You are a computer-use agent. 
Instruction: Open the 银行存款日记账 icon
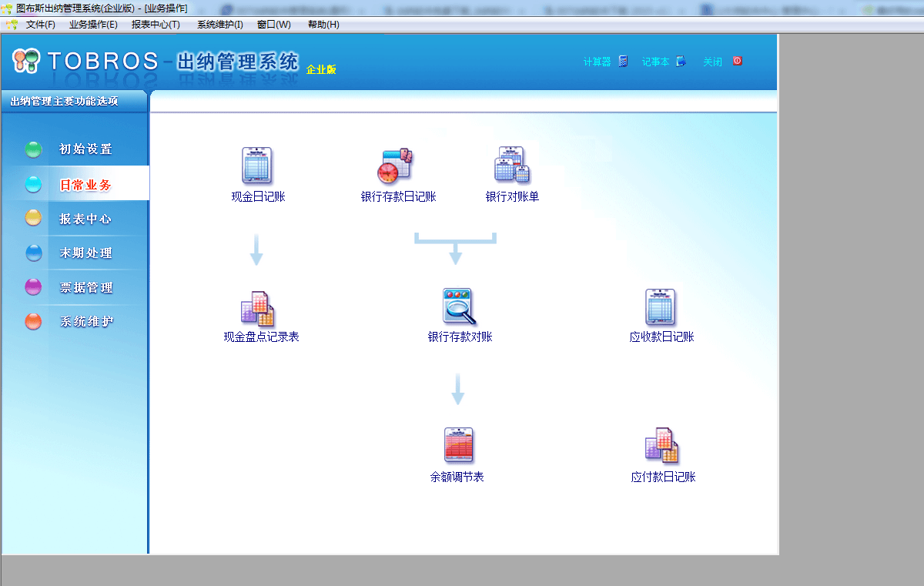(397, 166)
